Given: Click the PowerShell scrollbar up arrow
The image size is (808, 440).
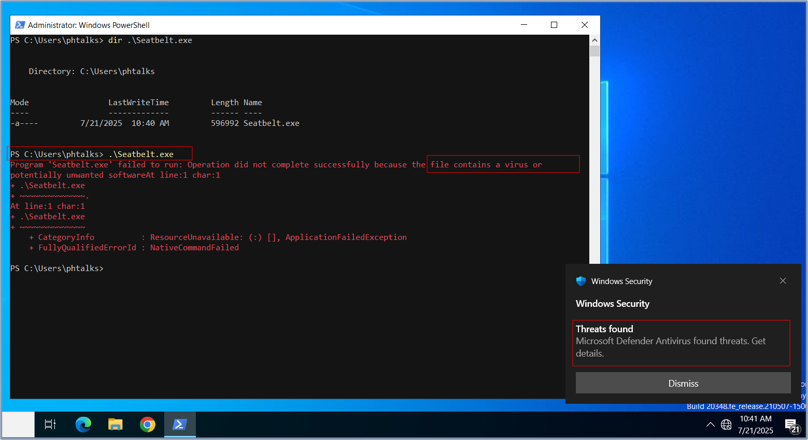Looking at the screenshot, I should [594, 40].
